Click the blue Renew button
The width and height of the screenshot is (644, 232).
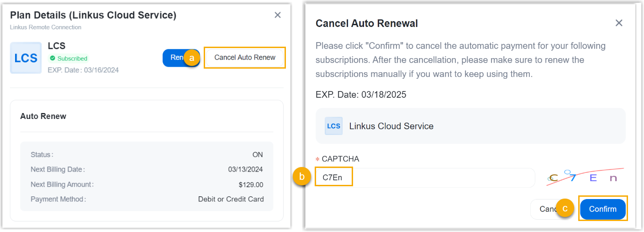[x=174, y=58]
